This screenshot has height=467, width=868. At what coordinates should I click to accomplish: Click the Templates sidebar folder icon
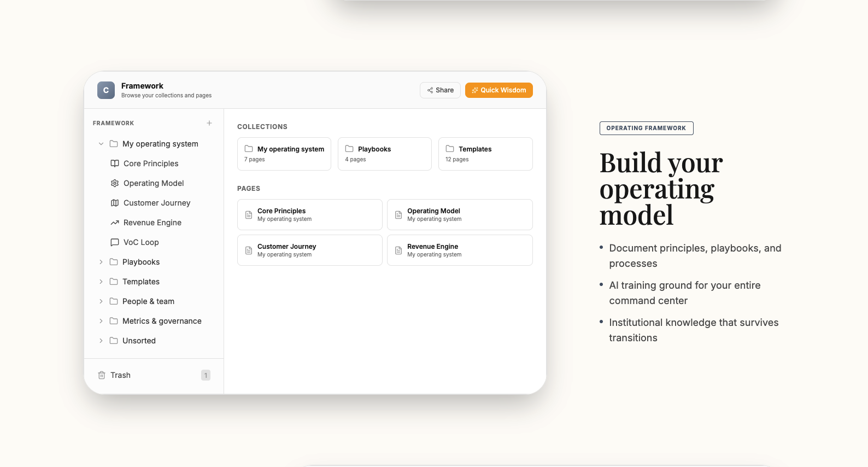pos(114,282)
